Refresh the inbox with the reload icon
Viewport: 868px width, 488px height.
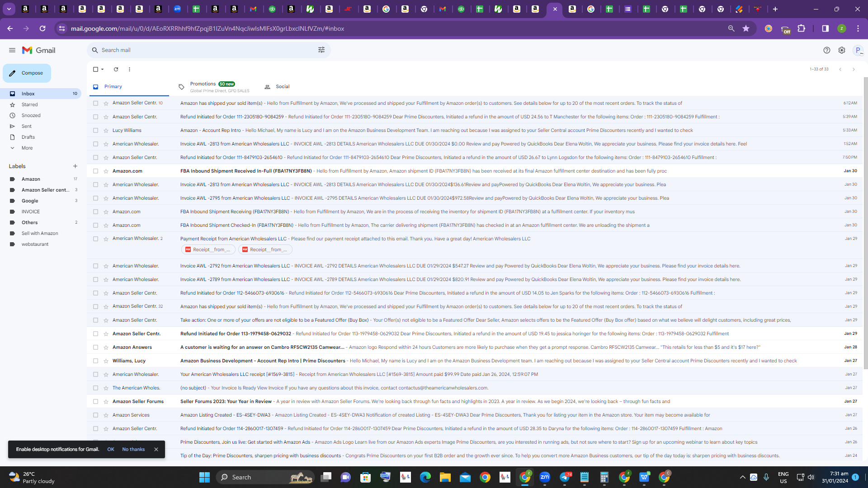pos(116,69)
